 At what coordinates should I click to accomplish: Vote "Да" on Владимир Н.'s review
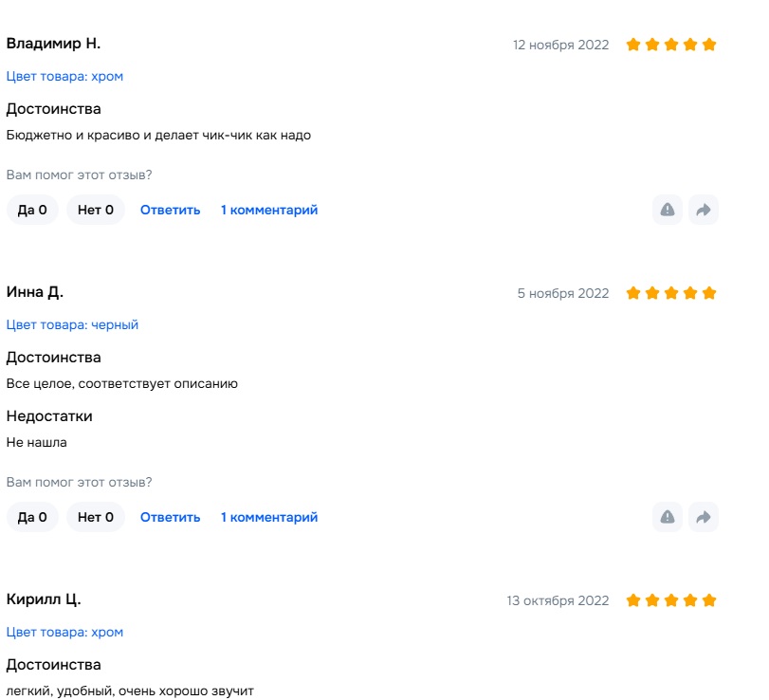[32, 210]
